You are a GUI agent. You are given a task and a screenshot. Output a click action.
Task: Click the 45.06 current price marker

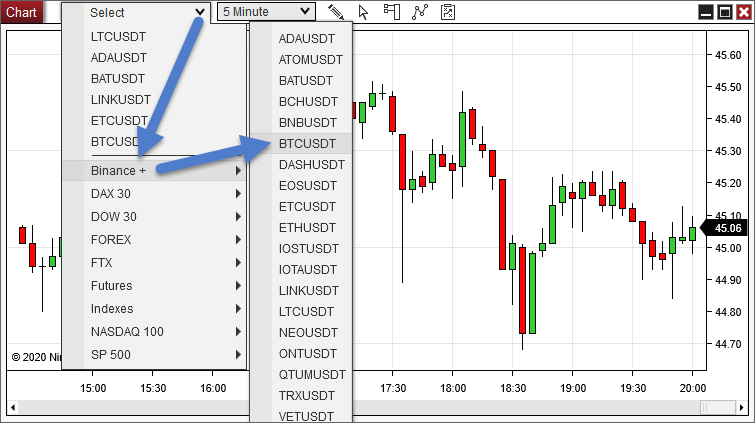pyautogui.click(x=726, y=228)
